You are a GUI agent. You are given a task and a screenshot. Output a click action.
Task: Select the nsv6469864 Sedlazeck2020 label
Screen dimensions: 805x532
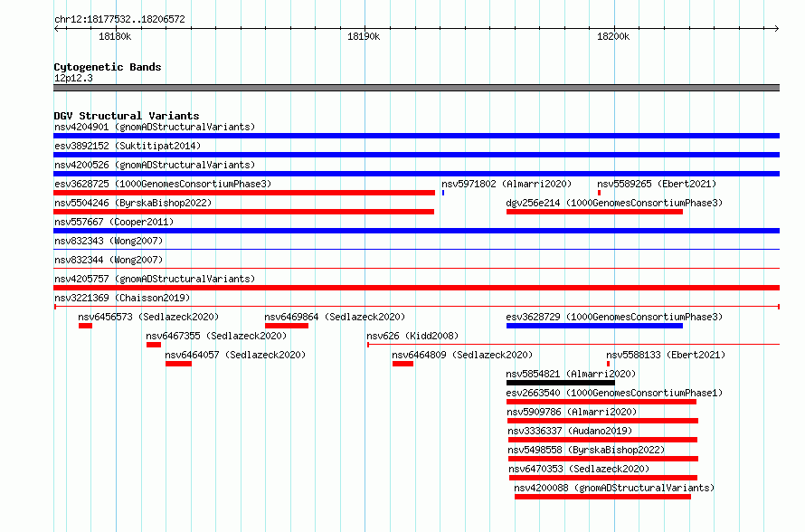click(335, 317)
